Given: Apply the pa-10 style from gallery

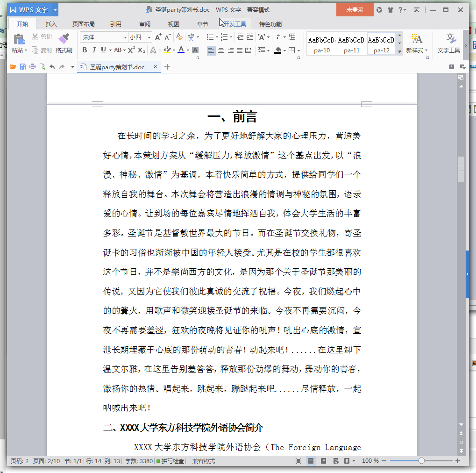Looking at the screenshot, I should [321, 43].
